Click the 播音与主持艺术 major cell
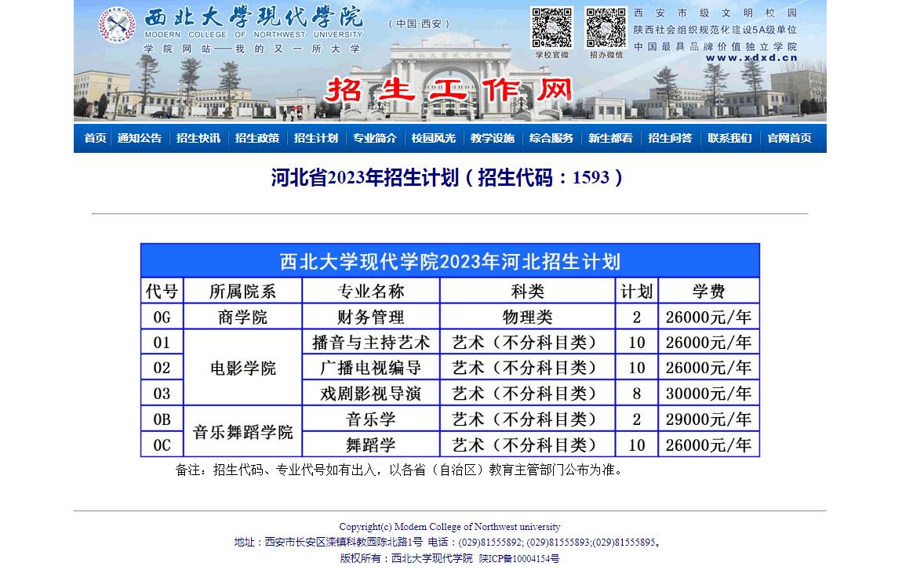Viewport: 902px width, 588px height. pyautogui.click(x=371, y=343)
